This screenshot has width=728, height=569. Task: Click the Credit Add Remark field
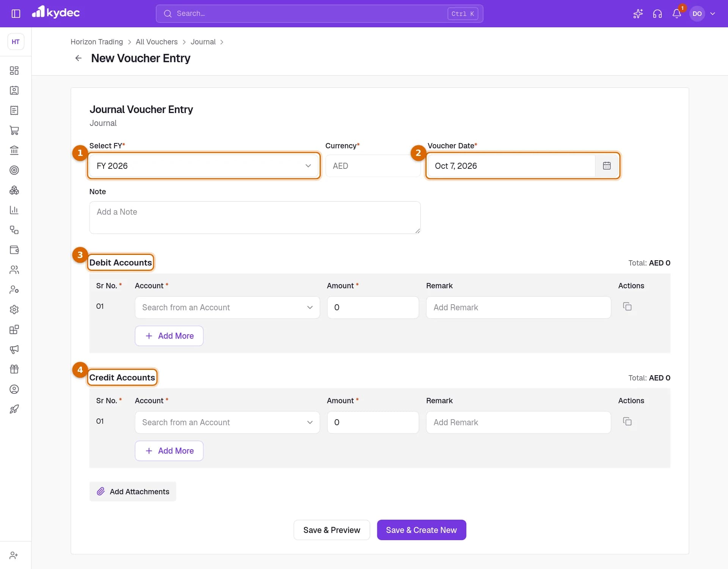pyautogui.click(x=518, y=422)
